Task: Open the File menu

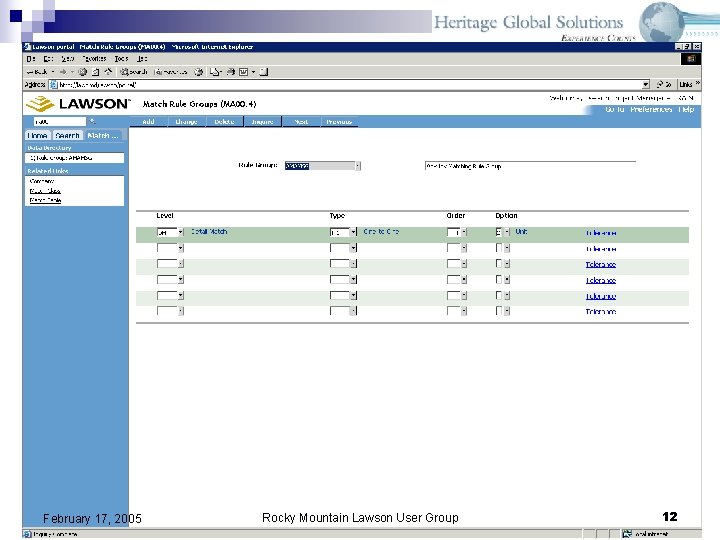Action: [x=31, y=59]
